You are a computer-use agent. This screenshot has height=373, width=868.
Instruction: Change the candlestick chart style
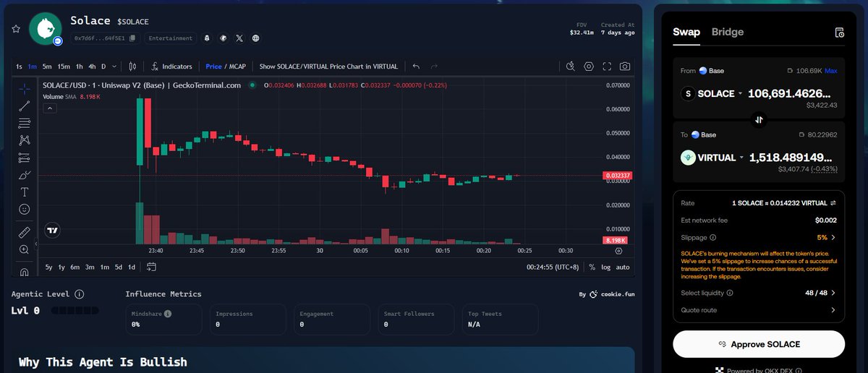[132, 67]
